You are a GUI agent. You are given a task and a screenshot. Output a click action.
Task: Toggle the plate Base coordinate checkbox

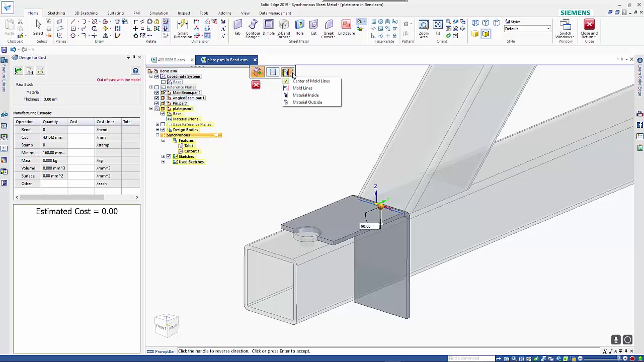[x=163, y=114]
